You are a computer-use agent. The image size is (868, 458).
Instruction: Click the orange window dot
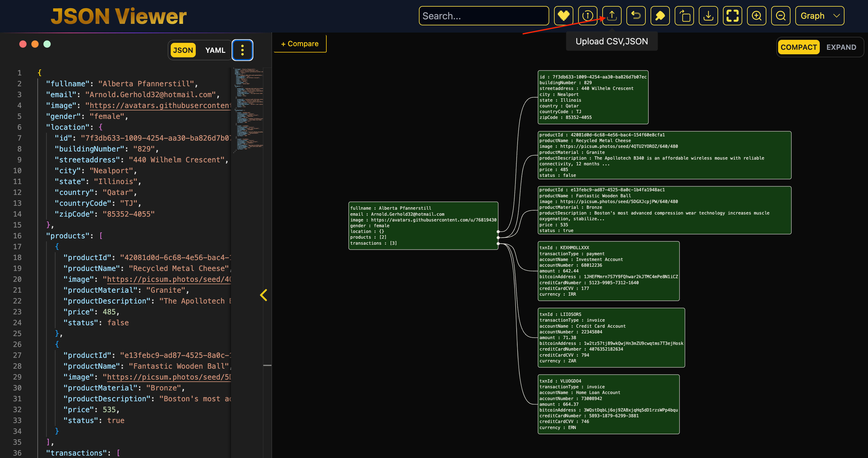click(35, 44)
